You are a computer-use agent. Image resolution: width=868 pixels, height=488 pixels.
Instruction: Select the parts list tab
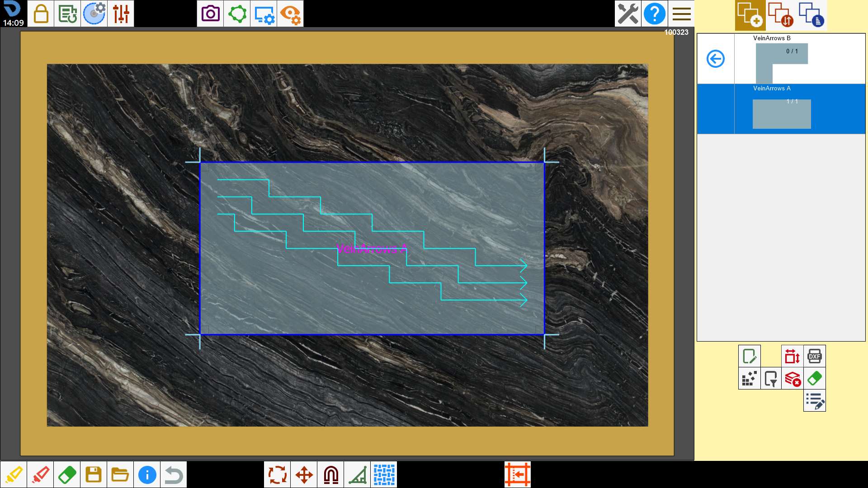coord(811,15)
